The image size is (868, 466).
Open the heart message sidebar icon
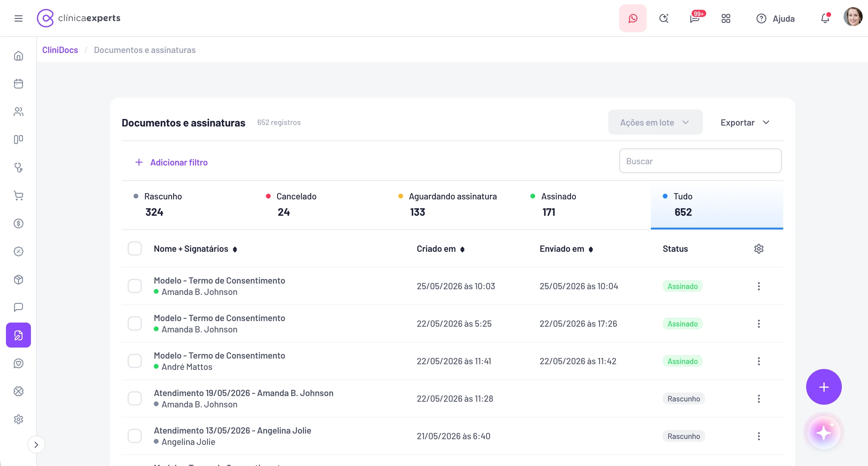(18, 363)
